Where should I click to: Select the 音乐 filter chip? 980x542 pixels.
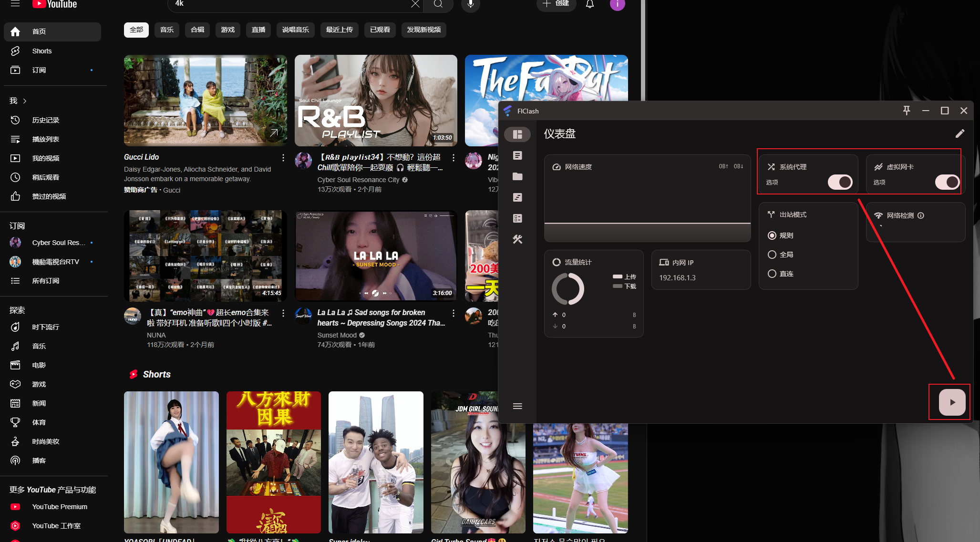[167, 30]
